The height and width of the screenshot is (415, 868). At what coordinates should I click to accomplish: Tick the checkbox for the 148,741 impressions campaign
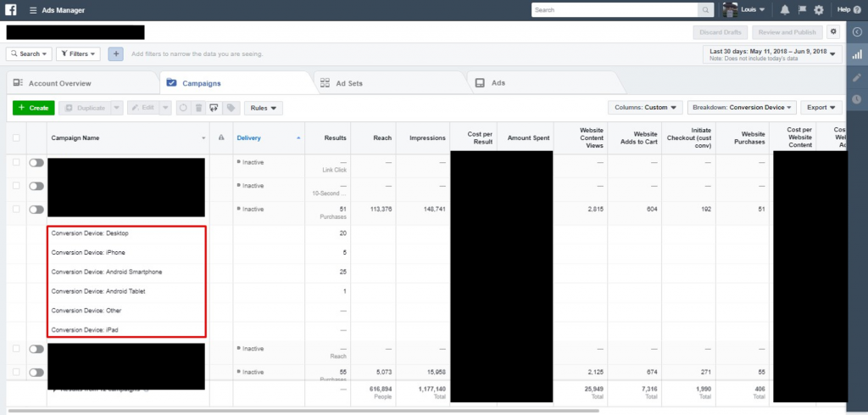[x=16, y=209]
